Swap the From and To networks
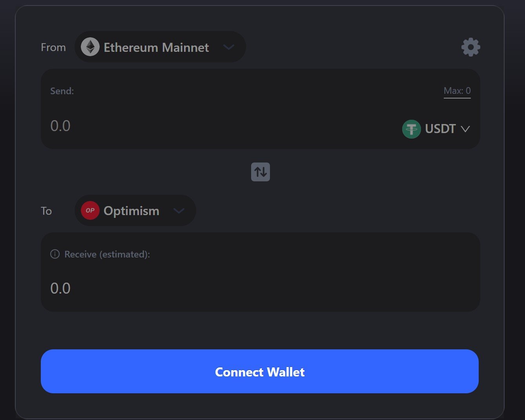This screenshot has width=525, height=420. (x=261, y=172)
